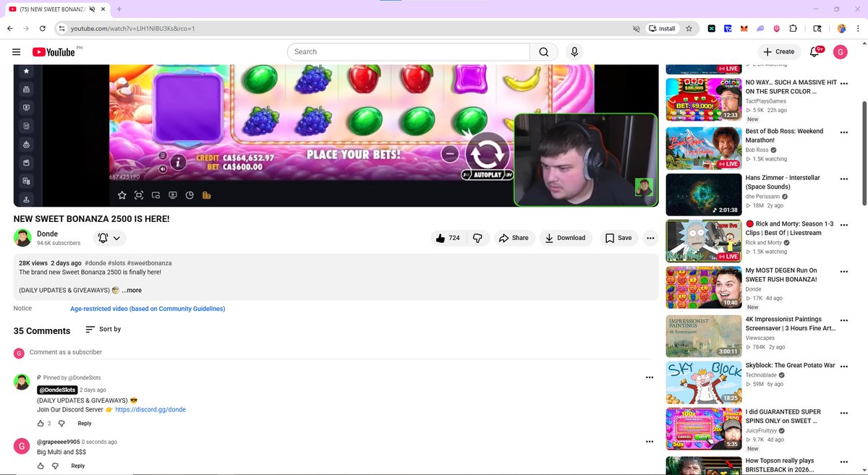
Task: Like the 'Big Multi and $$$' comment
Action: (x=41, y=466)
